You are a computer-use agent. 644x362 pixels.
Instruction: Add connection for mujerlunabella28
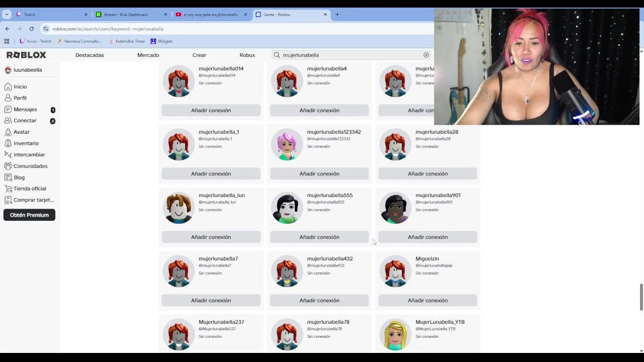tap(428, 173)
